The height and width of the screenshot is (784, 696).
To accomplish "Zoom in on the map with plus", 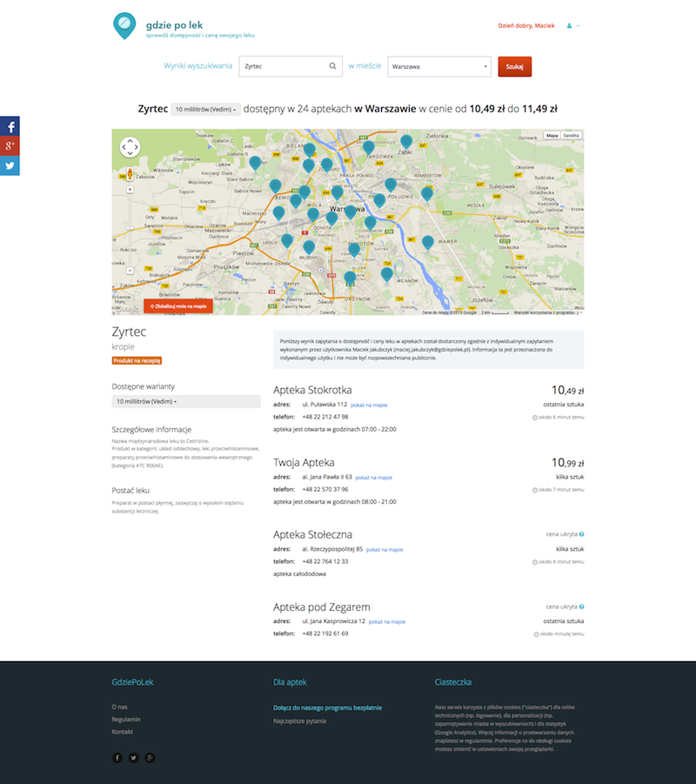I will coord(130,190).
